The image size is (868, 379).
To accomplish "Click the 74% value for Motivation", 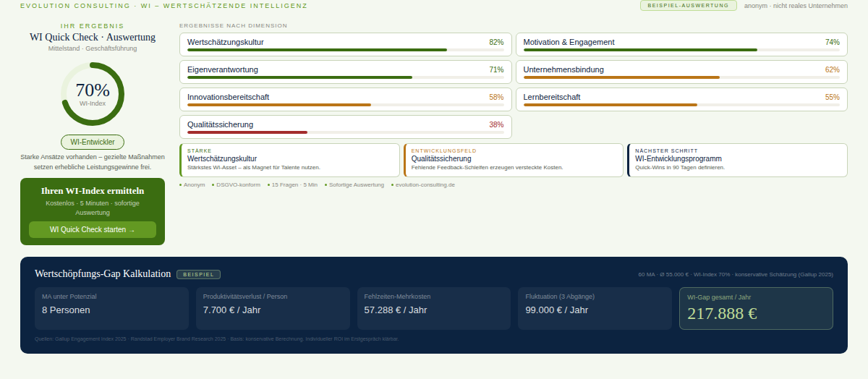I will coord(833,42).
